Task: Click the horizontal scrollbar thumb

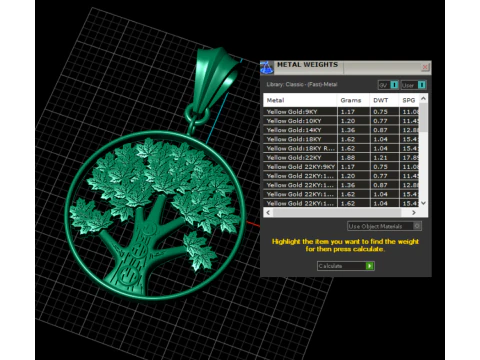Action: 337,212
